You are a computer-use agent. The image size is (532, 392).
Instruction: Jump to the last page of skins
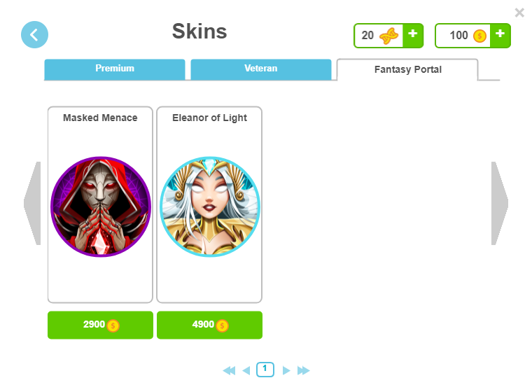[304, 370]
